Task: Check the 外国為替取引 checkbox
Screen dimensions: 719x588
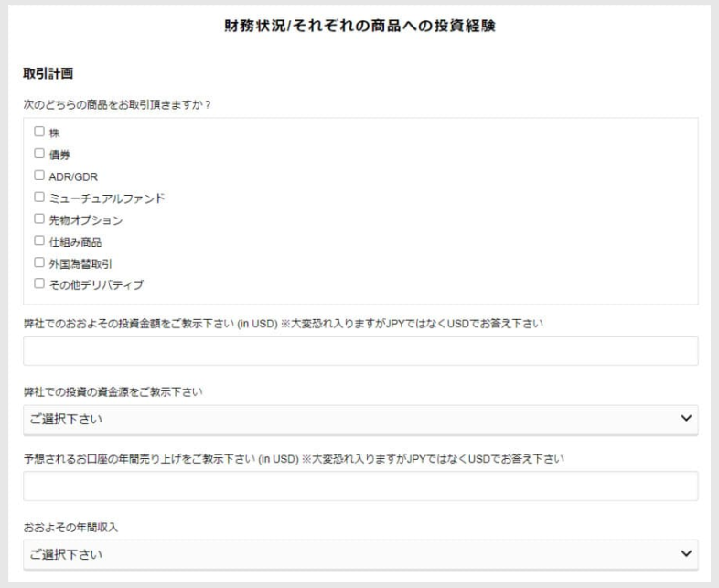Action: [x=39, y=262]
